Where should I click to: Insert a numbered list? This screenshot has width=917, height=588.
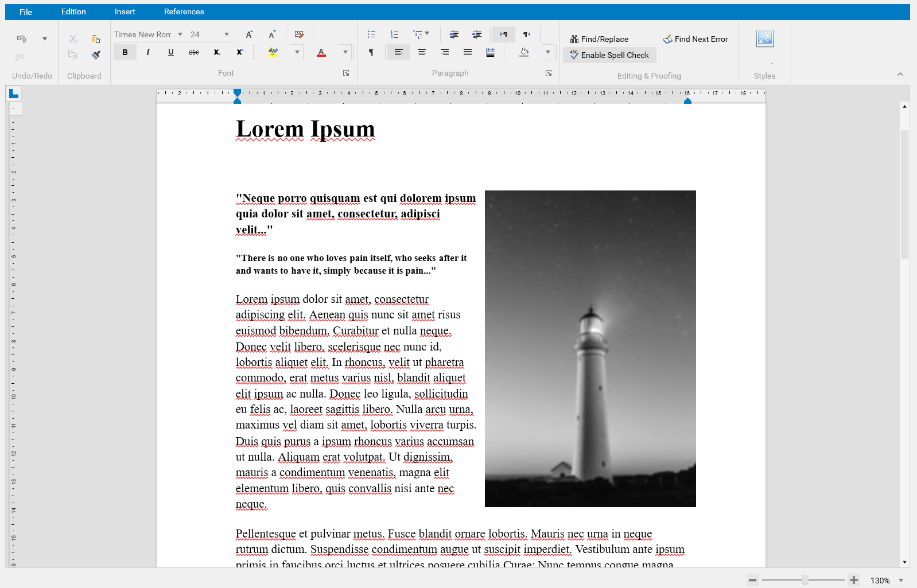click(394, 34)
